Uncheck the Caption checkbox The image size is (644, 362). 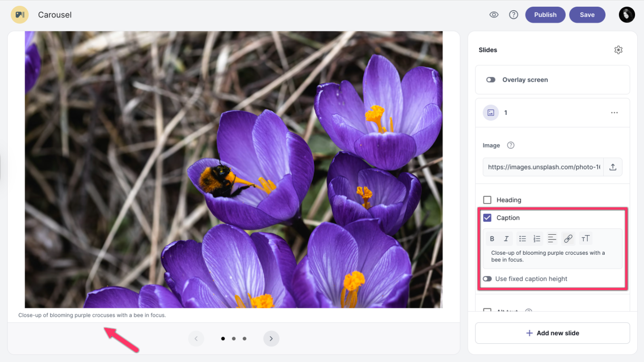coord(487,218)
